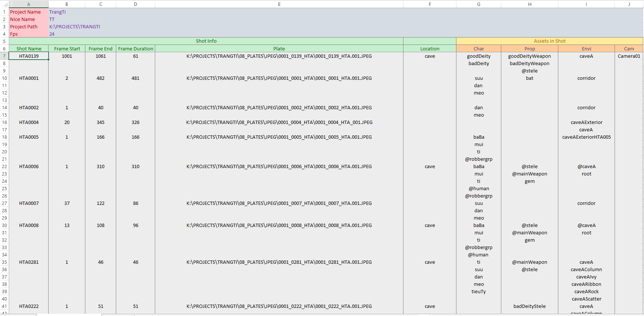The height and width of the screenshot is (316, 644).
Task: Click the 'caveAExteriorHTA005' environment cell
Action: pos(586,137)
